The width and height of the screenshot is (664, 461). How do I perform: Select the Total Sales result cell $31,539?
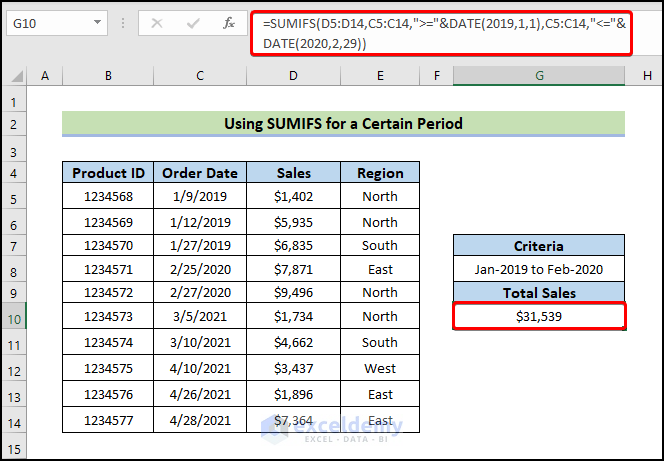tap(539, 317)
